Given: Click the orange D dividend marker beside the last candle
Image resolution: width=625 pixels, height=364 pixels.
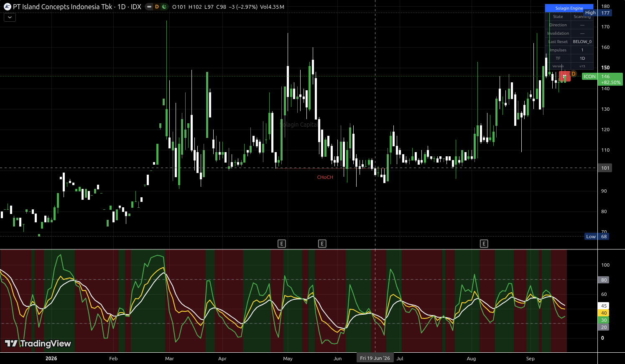Looking at the screenshot, I should (574, 74).
